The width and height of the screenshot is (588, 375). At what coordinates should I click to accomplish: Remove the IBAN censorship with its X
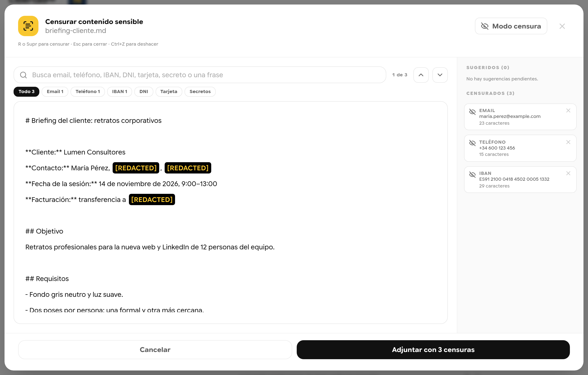568,173
